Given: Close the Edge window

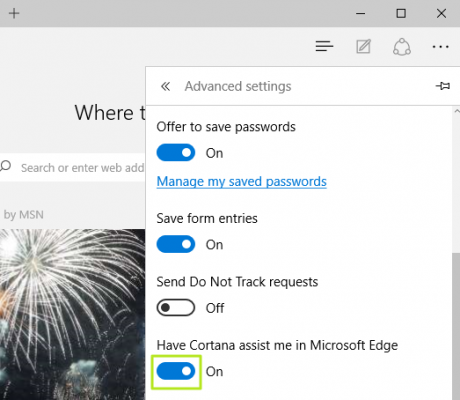Looking at the screenshot, I should [x=441, y=13].
